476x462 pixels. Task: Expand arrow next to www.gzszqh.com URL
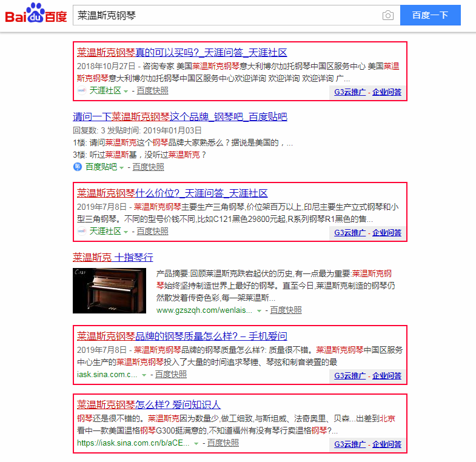pos(259,311)
